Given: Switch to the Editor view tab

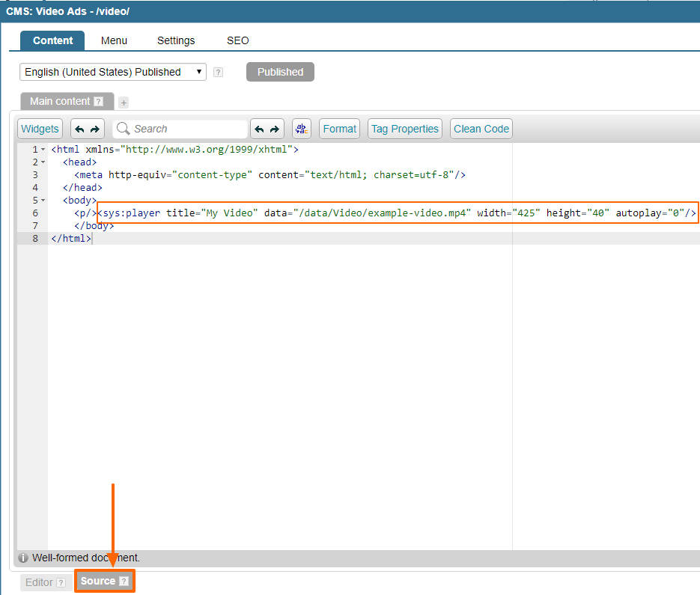Looking at the screenshot, I should pyautogui.click(x=46, y=582).
